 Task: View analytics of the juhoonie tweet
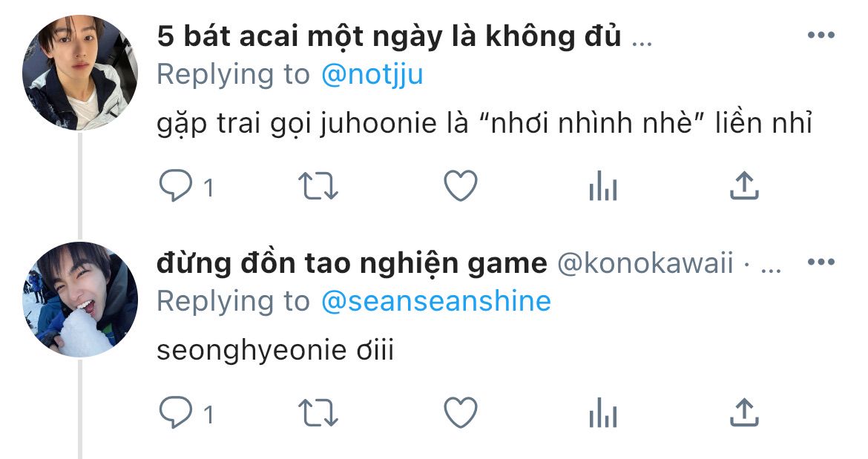[603, 186]
